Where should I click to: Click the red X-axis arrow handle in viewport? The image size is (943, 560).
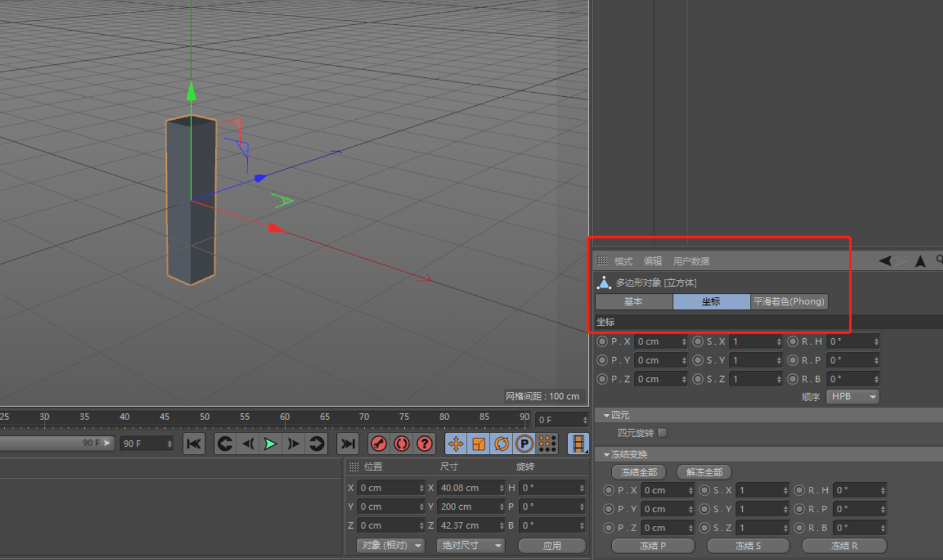[x=276, y=228]
